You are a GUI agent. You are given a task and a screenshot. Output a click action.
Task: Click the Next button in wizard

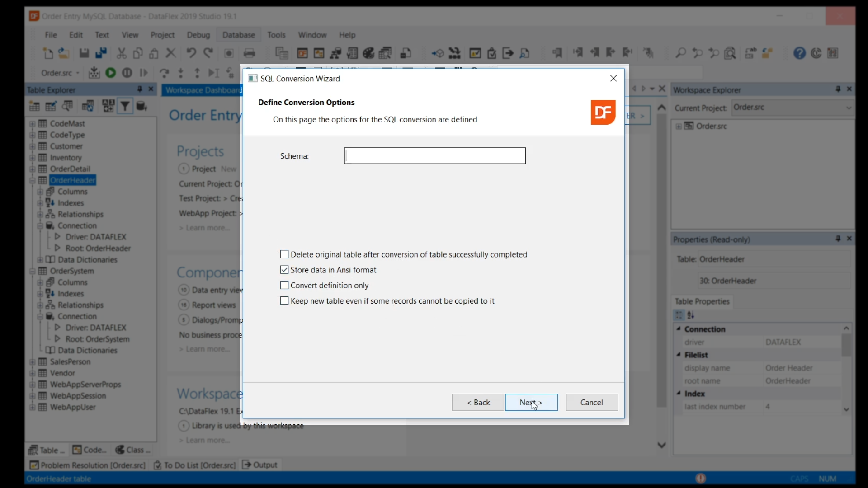click(531, 402)
